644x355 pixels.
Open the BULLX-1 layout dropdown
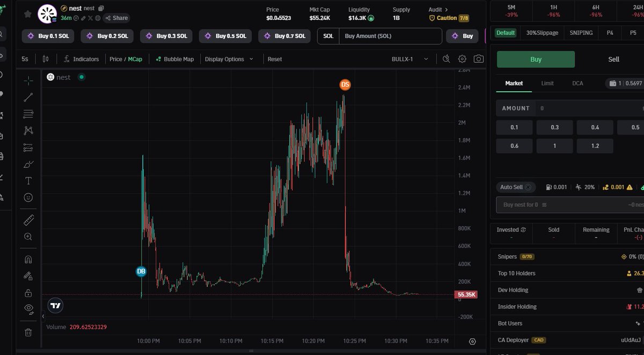click(410, 59)
